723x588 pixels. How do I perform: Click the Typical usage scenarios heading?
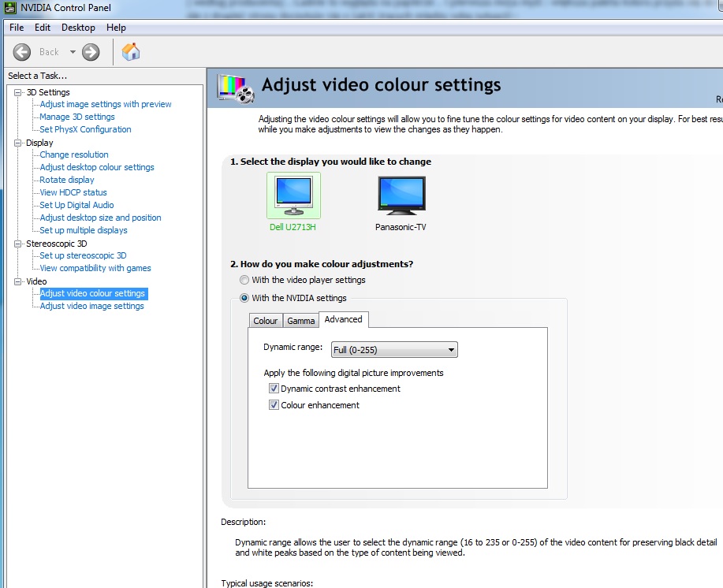267,583
